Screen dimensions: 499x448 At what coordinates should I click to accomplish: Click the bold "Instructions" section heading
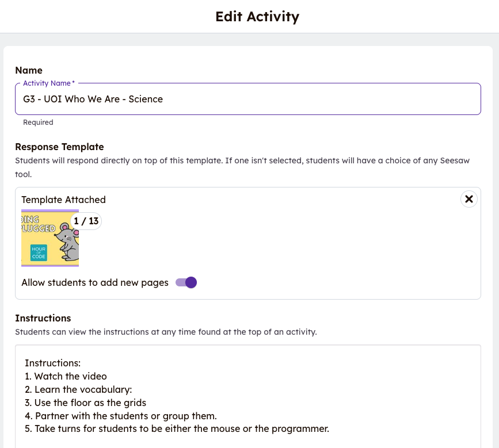click(x=43, y=318)
